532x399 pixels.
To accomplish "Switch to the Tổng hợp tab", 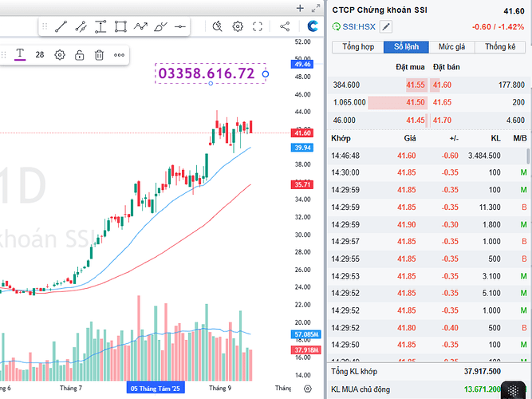I will pos(358,47).
